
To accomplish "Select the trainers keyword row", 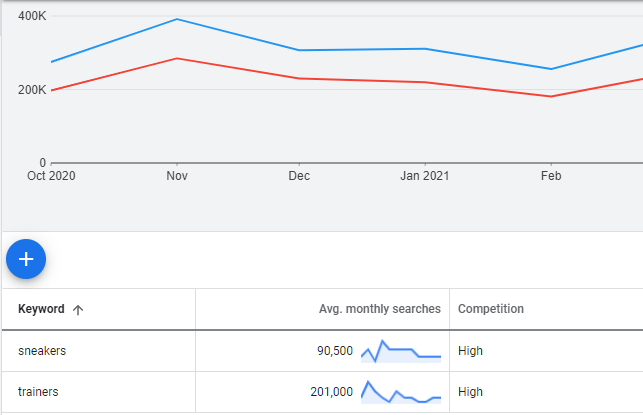I will pyautogui.click(x=38, y=392).
